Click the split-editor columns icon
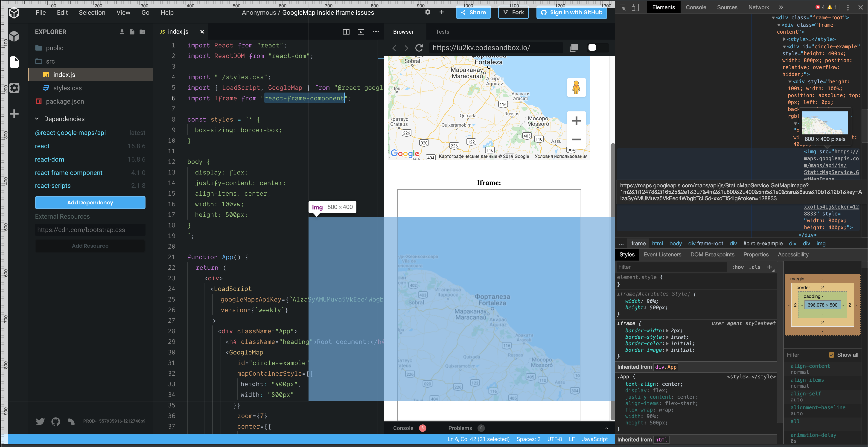This screenshot has width=868, height=447. coord(346,31)
